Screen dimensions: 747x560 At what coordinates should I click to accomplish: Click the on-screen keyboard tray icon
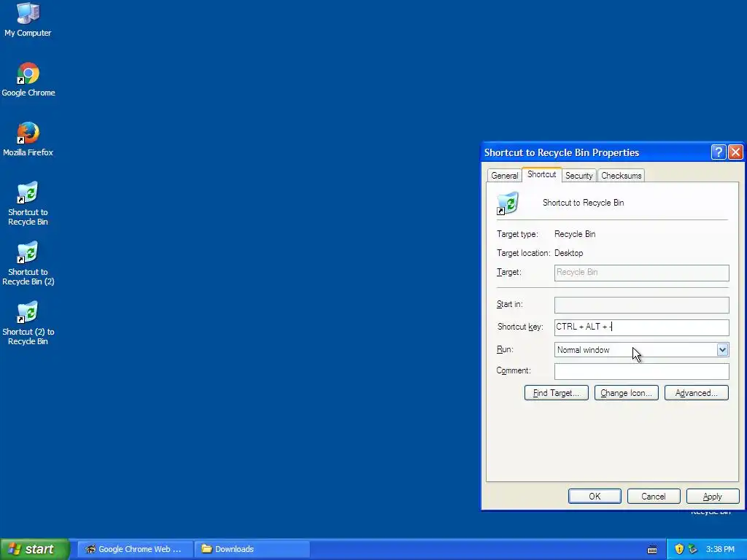pyautogui.click(x=652, y=550)
